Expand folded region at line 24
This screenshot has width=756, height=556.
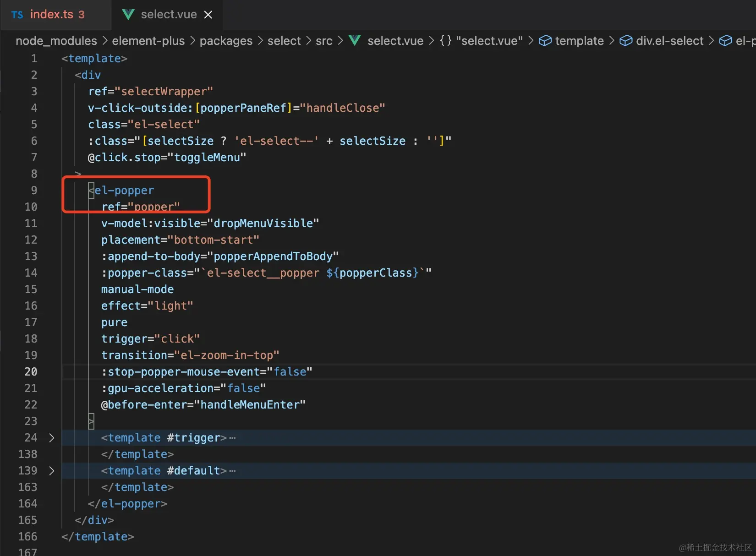(x=51, y=438)
